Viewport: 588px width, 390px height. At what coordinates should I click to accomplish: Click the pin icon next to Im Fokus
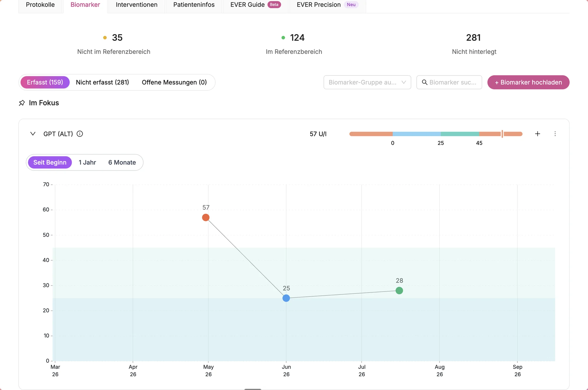click(x=22, y=103)
